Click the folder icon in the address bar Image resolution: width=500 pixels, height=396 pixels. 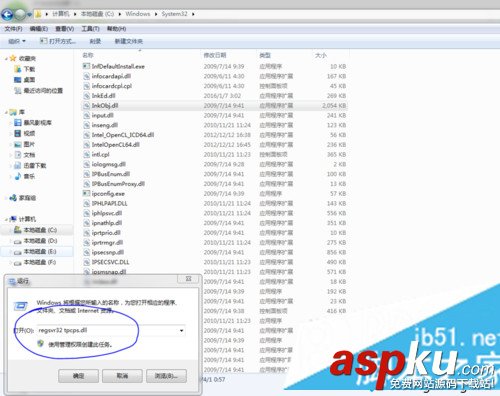[x=39, y=14]
